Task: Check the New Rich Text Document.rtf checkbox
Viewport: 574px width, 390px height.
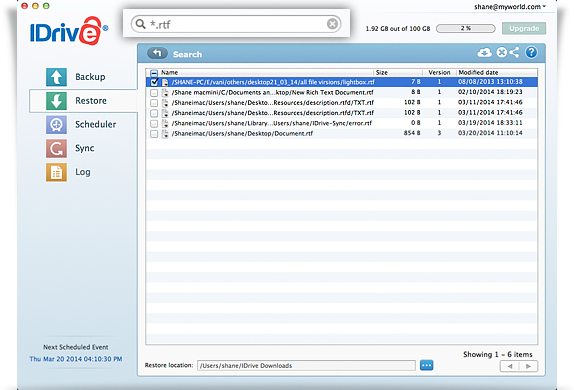Action: click(154, 93)
